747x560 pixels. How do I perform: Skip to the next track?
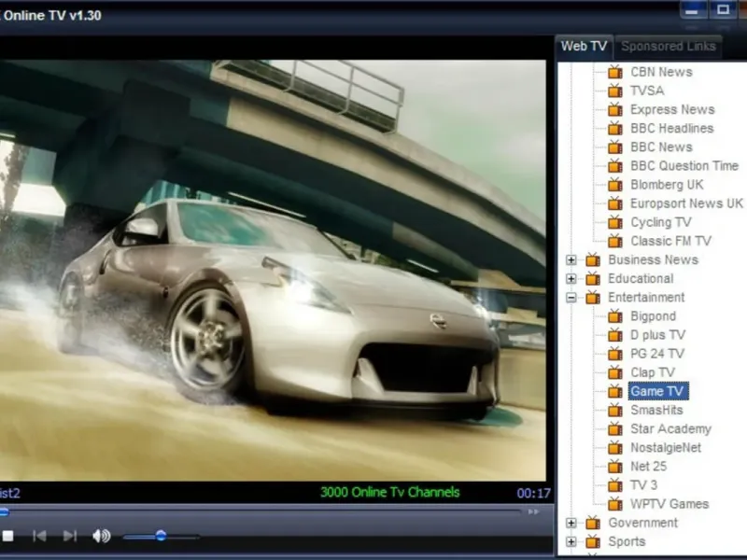tap(69, 536)
